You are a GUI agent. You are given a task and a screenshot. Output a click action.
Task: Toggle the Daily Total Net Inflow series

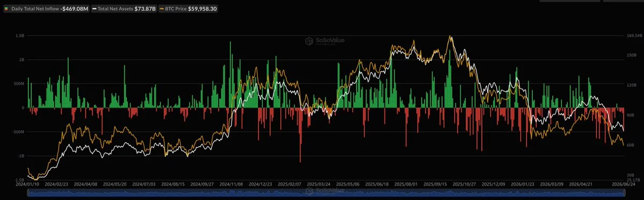(x=46, y=9)
